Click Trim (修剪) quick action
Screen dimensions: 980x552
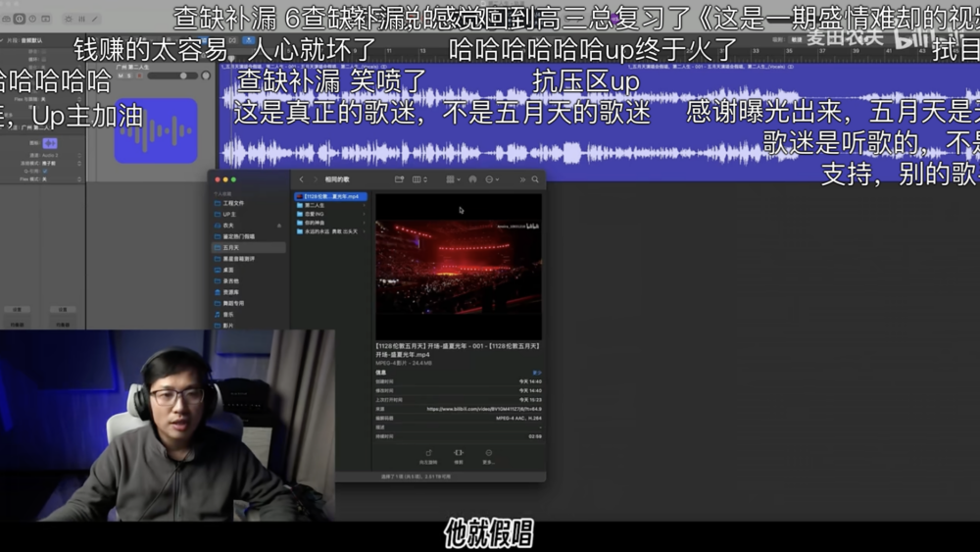[x=458, y=456]
